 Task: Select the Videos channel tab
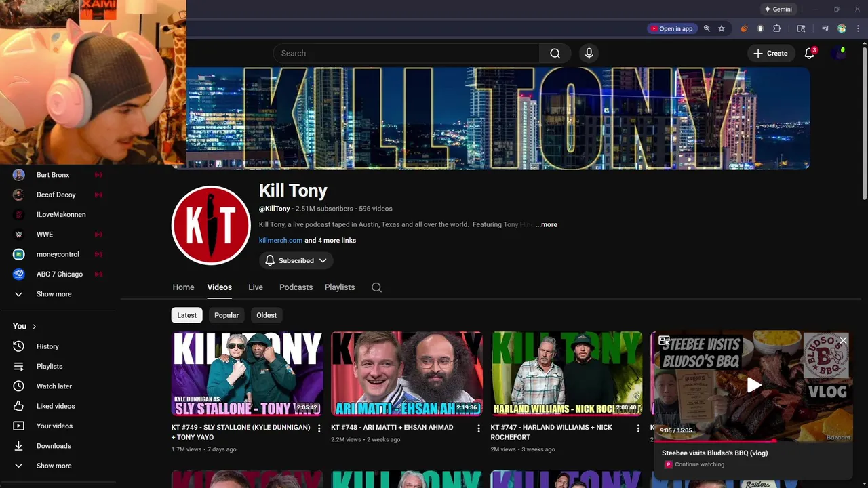tap(220, 287)
